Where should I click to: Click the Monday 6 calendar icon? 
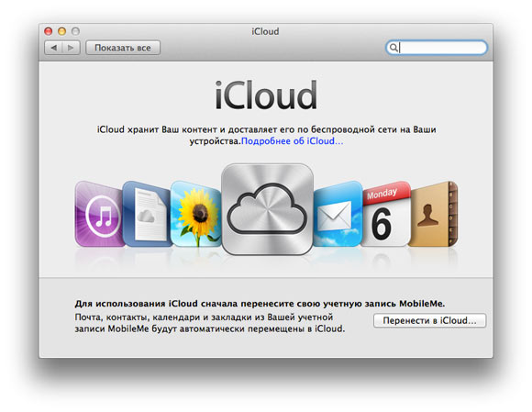click(x=386, y=214)
